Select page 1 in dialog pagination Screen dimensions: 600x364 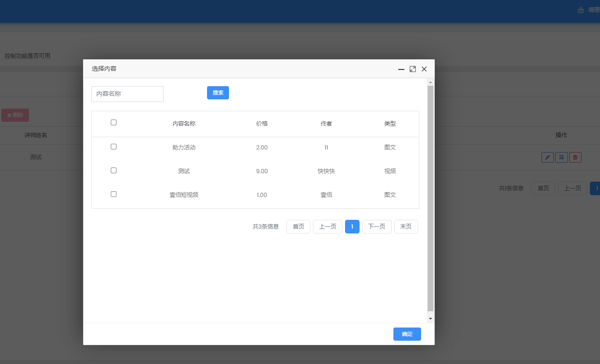coord(352,227)
